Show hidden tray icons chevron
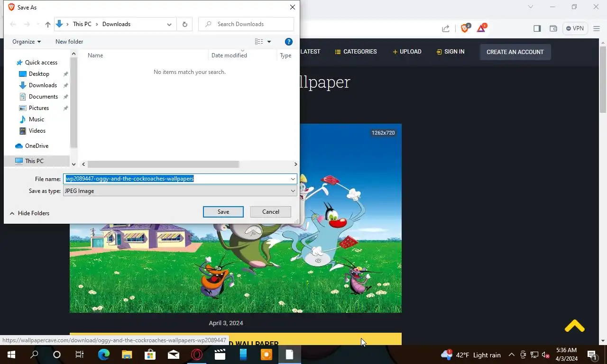Image resolution: width=607 pixels, height=364 pixels. pyautogui.click(x=512, y=355)
